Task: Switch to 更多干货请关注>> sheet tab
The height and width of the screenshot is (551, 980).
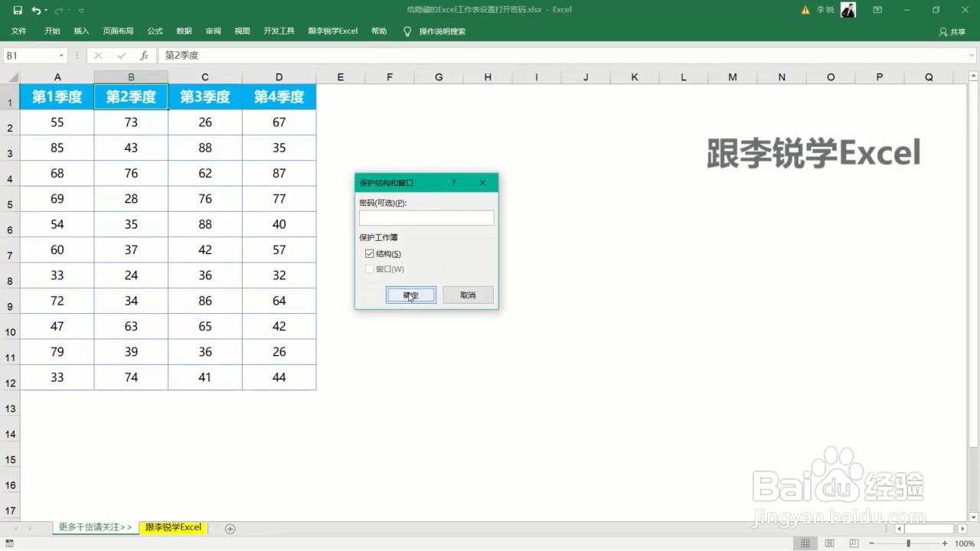Action: click(95, 527)
